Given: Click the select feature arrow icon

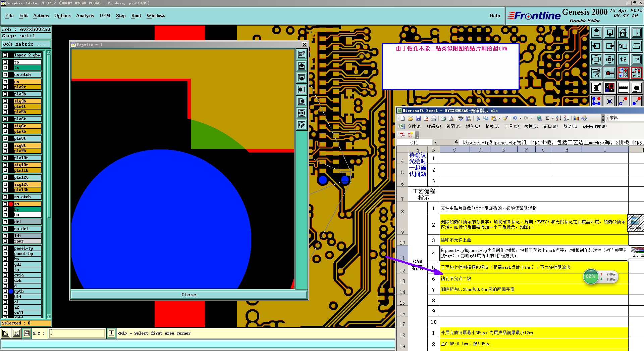Looking at the screenshot, I should [x=596, y=88].
